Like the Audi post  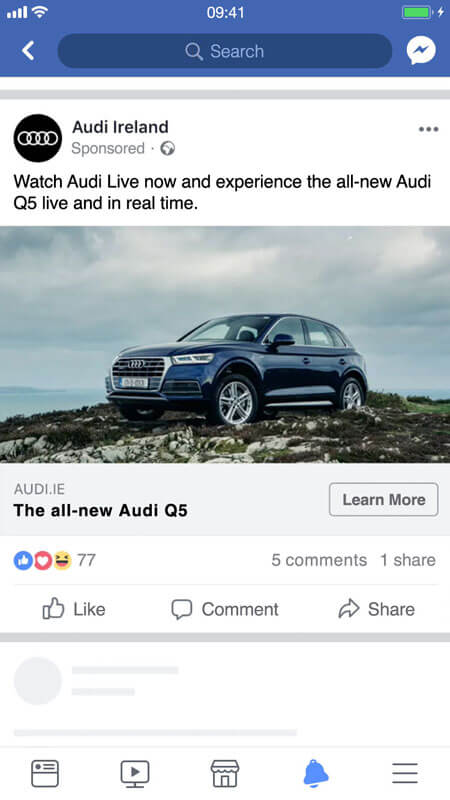pos(74,609)
